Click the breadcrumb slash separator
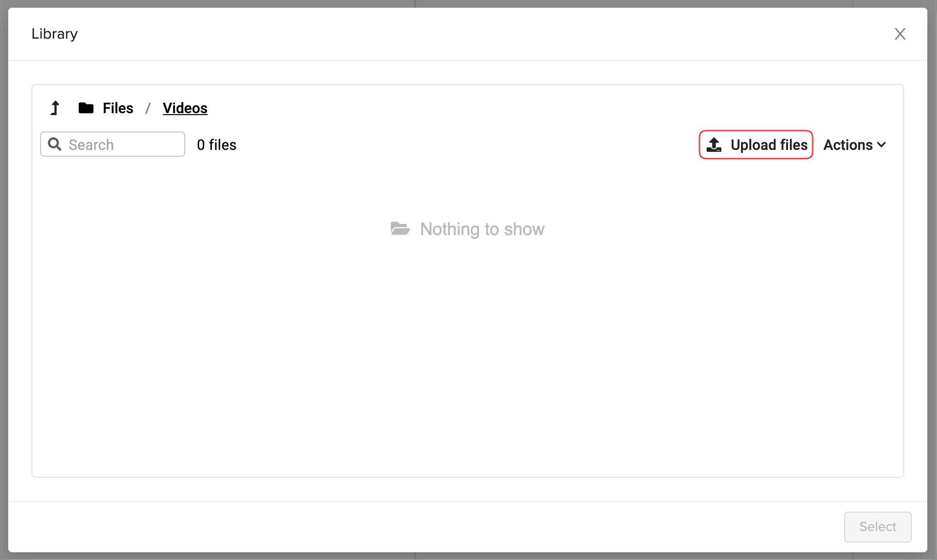Viewport: 937px width, 560px height. coord(148,108)
